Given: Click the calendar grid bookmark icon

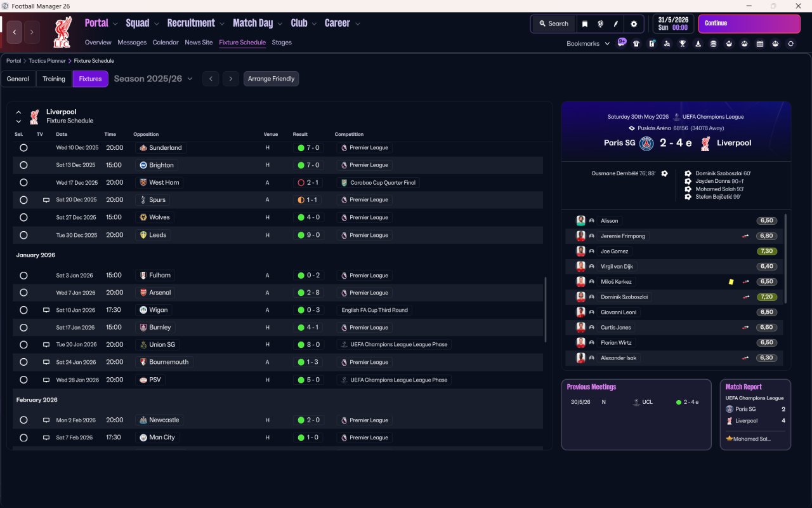Looking at the screenshot, I should point(760,44).
